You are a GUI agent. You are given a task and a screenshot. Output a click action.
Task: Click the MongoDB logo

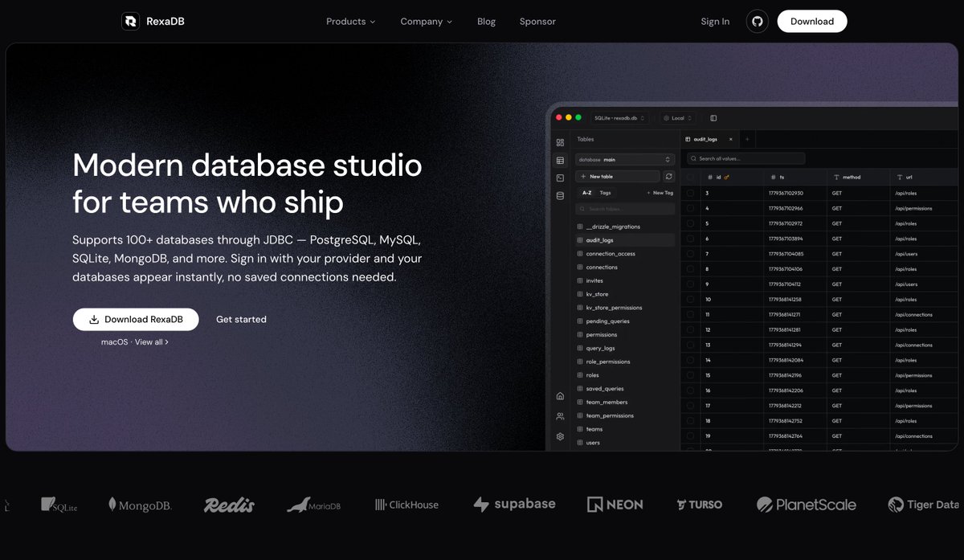click(x=140, y=505)
